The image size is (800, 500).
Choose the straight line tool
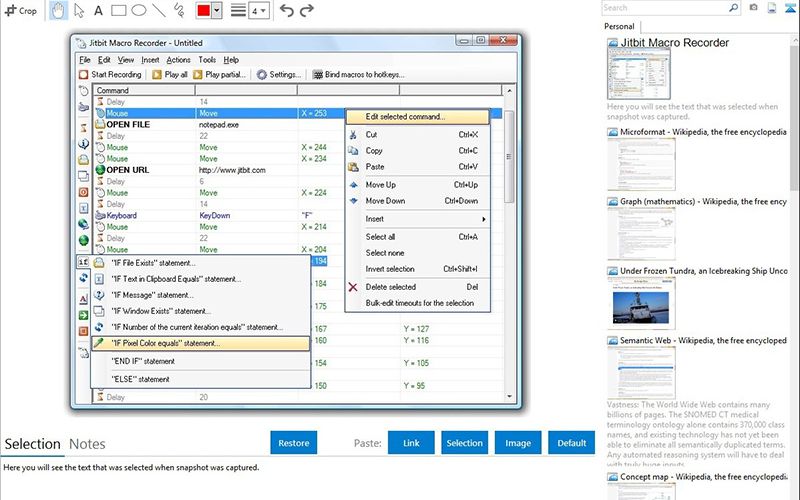pyautogui.click(x=159, y=10)
